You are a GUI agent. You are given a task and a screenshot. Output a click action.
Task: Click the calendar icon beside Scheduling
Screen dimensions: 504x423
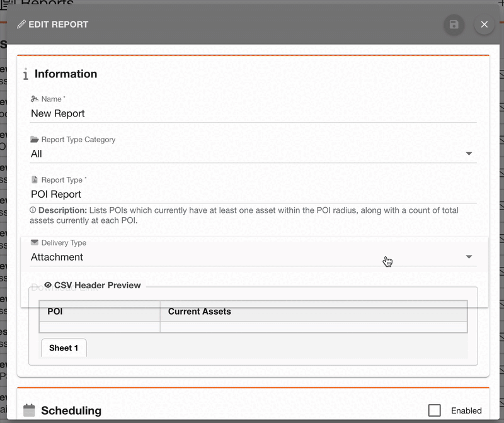29,410
